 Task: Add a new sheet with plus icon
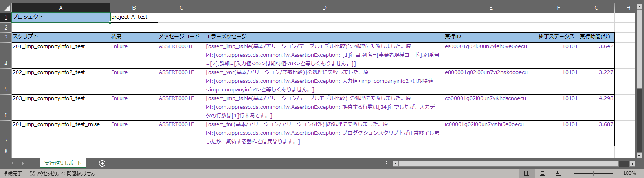point(102,163)
